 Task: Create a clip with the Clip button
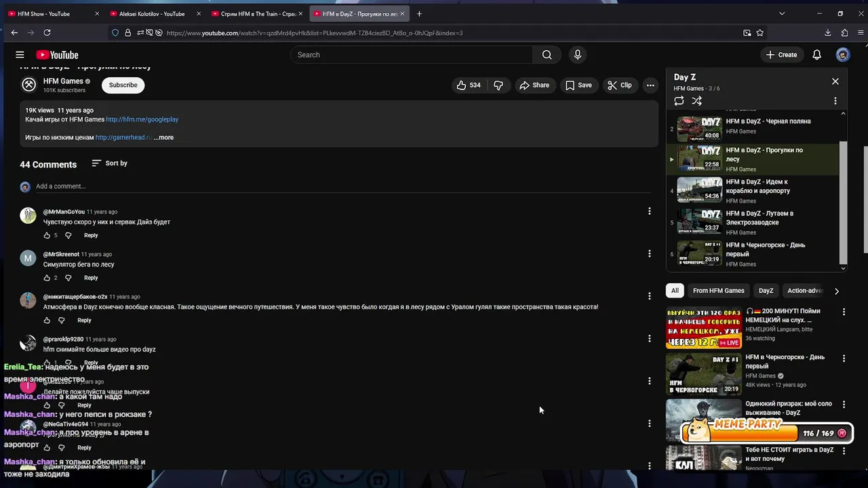620,85
